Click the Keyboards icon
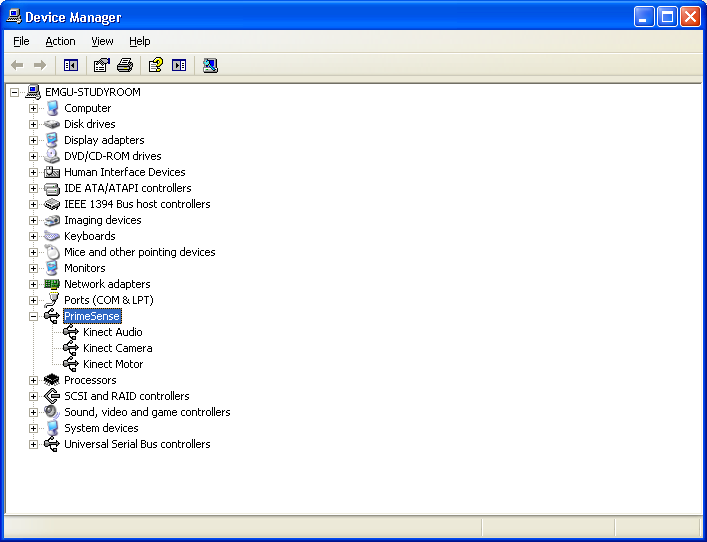 point(52,236)
